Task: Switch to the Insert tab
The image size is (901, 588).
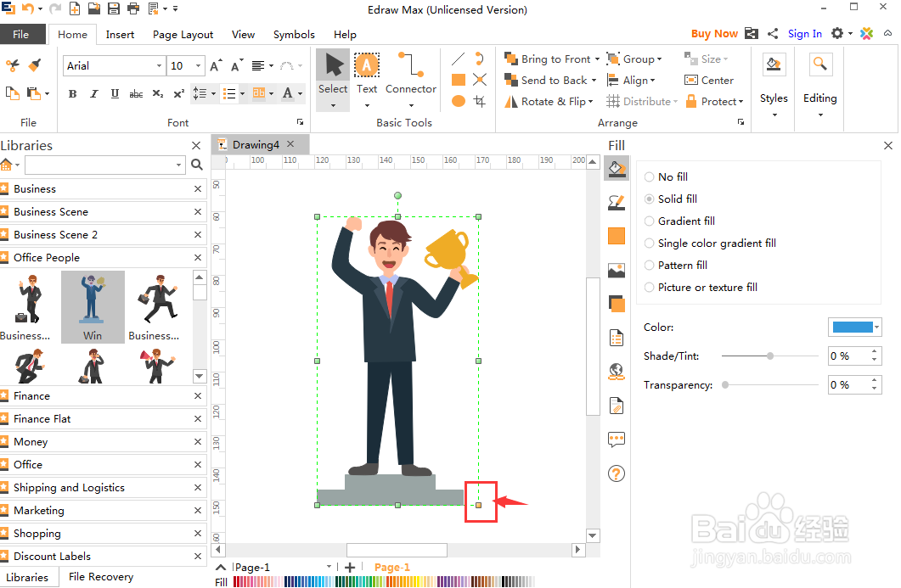Action: [x=120, y=35]
